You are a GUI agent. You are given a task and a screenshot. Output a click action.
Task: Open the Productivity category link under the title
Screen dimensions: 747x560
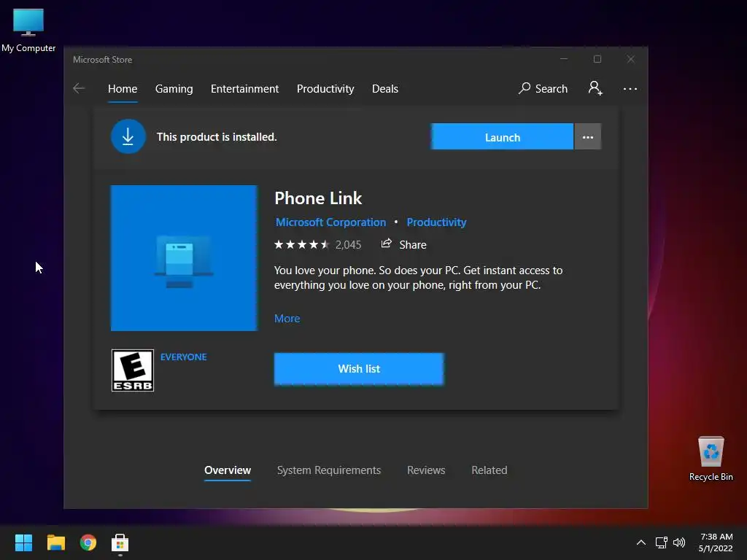[x=436, y=222]
